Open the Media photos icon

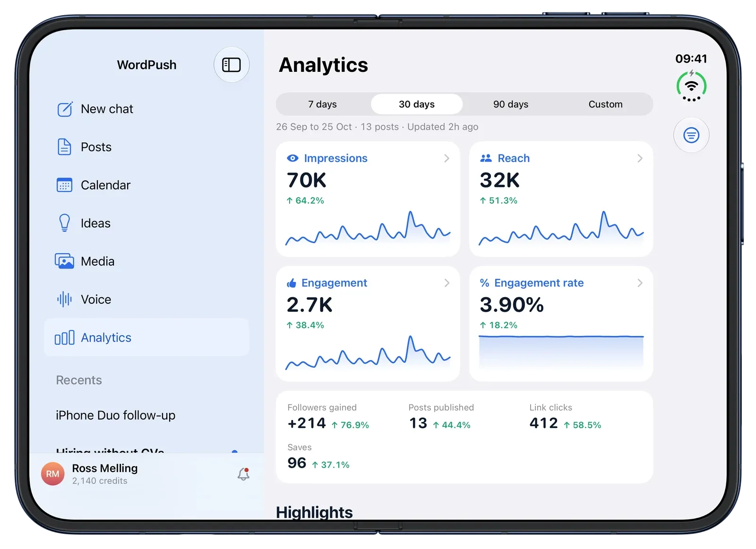pyautogui.click(x=64, y=261)
